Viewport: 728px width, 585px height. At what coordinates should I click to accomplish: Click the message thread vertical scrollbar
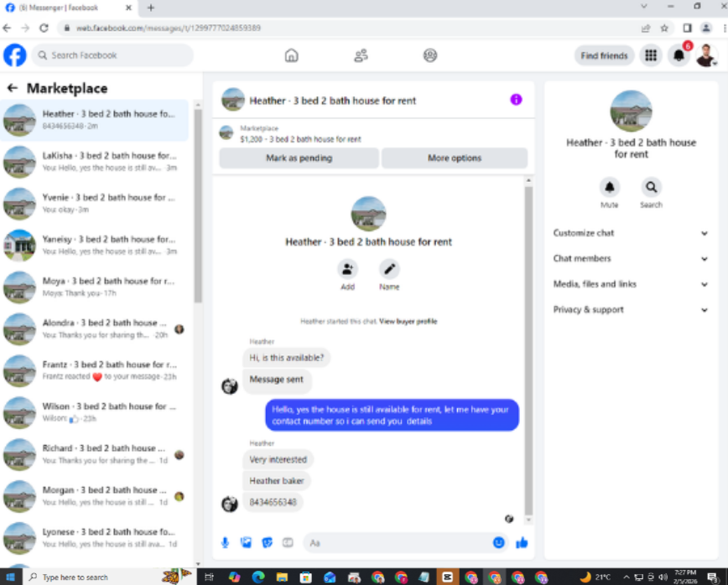pyautogui.click(x=528, y=350)
